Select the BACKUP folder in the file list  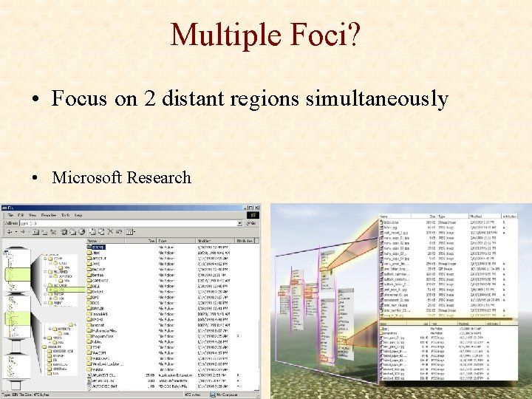(96, 270)
